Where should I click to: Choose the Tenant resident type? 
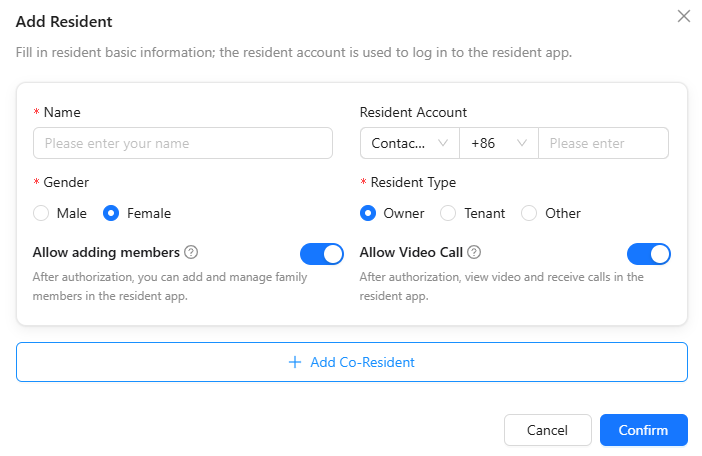(448, 213)
